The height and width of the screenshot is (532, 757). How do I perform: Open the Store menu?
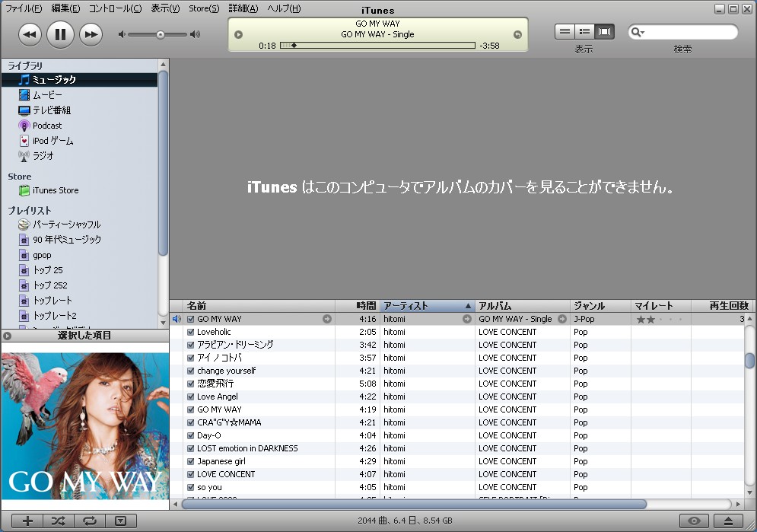[x=204, y=8]
